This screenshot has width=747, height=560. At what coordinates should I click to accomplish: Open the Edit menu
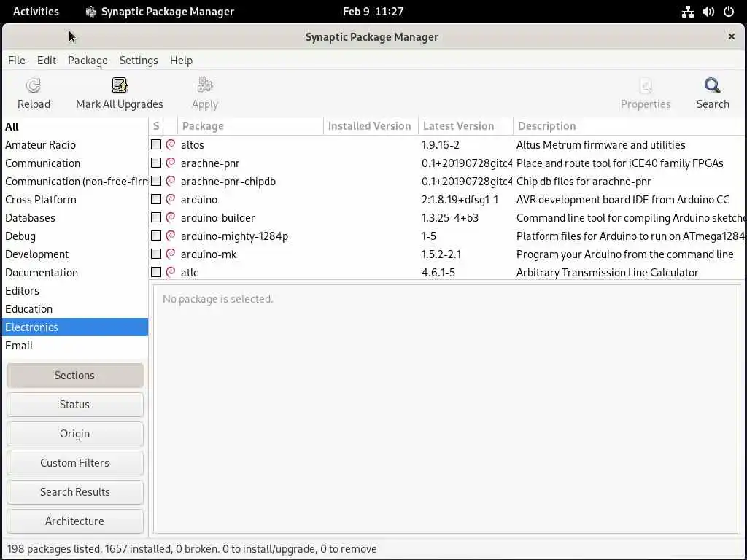pos(47,61)
